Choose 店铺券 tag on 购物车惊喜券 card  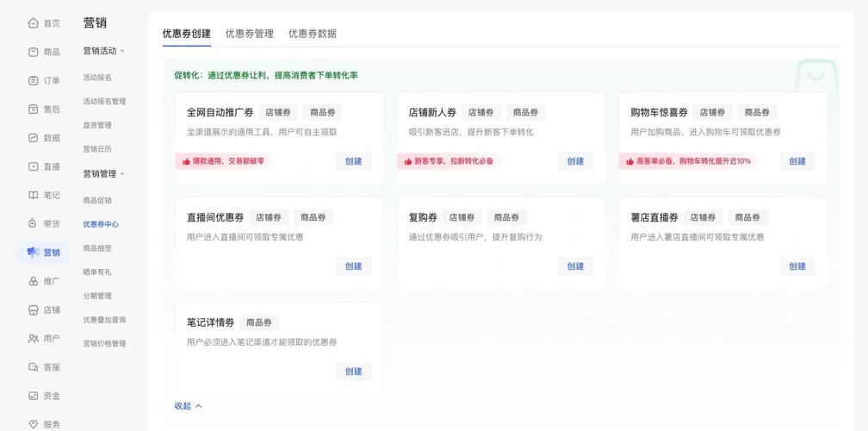click(712, 112)
